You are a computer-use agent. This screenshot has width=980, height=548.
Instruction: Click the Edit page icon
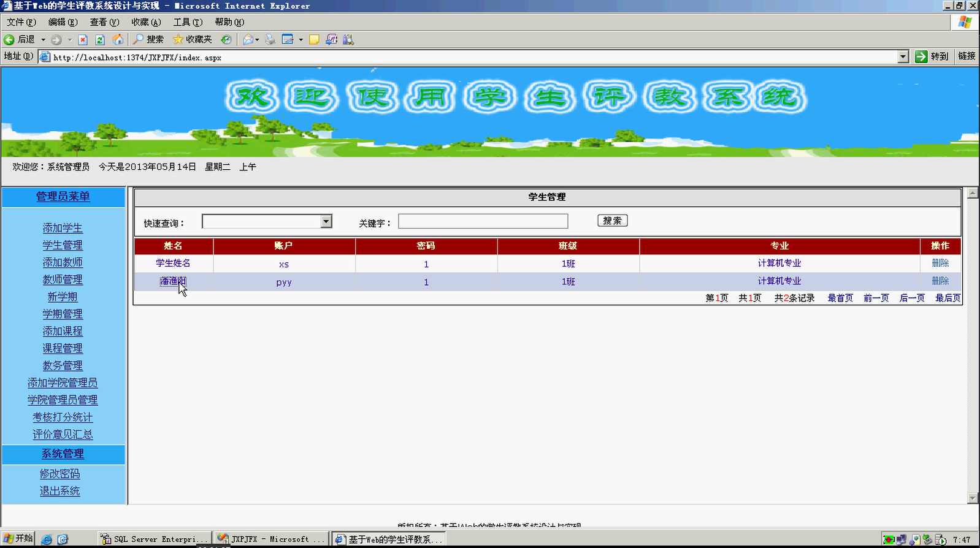288,39
